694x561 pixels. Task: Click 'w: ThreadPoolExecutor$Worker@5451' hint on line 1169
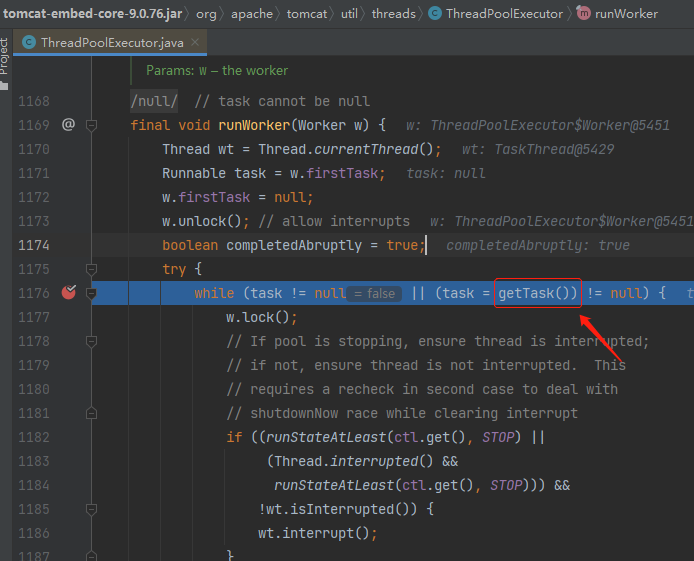[538, 126]
